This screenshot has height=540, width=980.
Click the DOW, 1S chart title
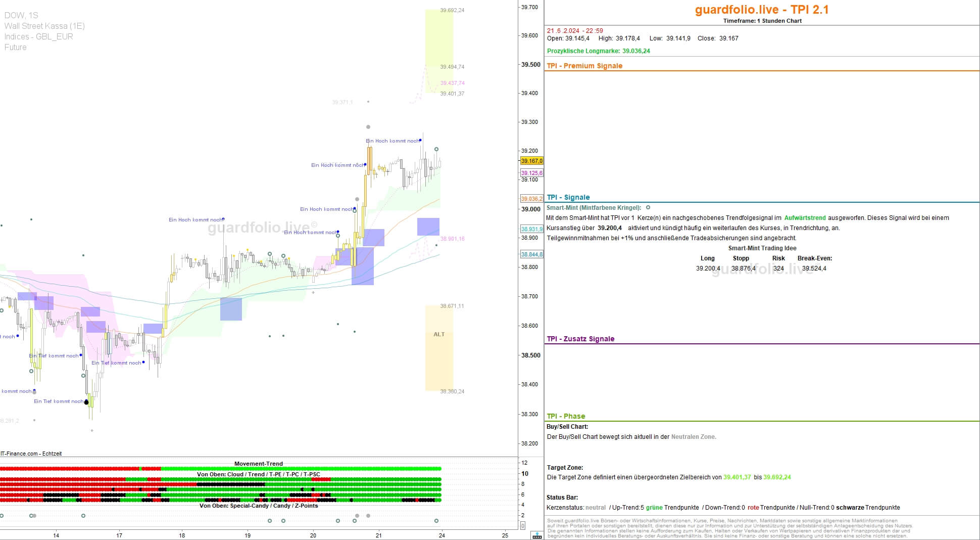click(21, 15)
